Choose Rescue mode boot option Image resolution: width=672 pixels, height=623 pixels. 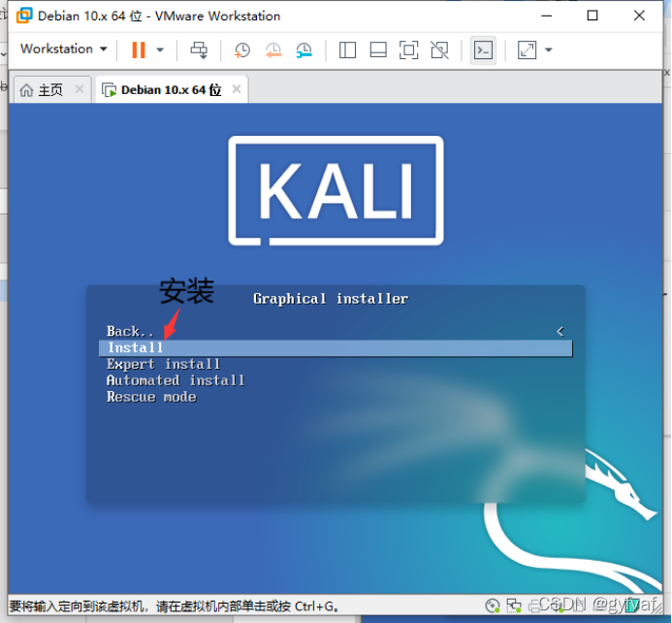click(x=151, y=397)
